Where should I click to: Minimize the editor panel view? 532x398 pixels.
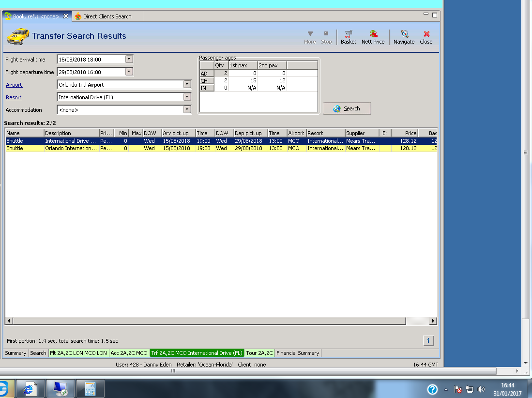pyautogui.click(x=426, y=14)
